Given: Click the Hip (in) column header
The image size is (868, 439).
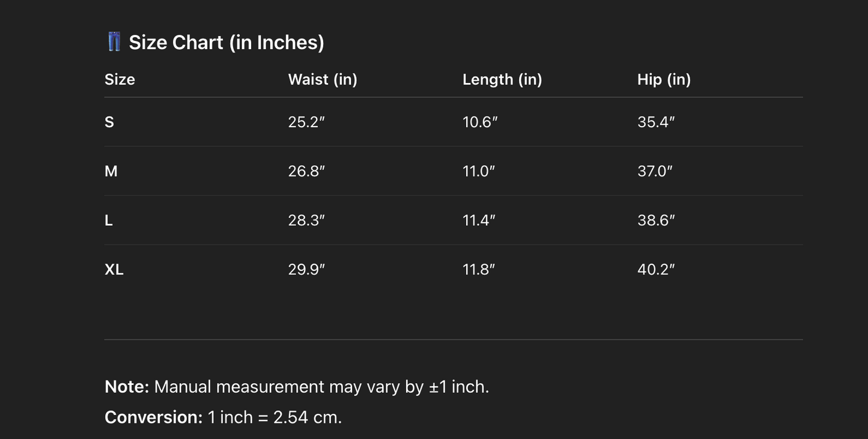Looking at the screenshot, I should pos(664,79).
